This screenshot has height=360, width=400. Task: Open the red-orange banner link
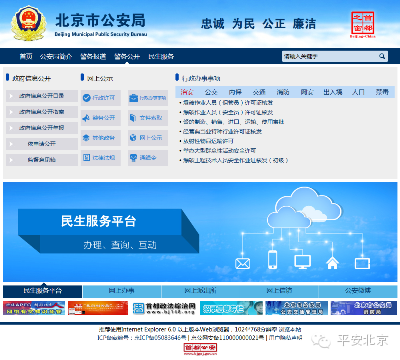(x=98, y=308)
